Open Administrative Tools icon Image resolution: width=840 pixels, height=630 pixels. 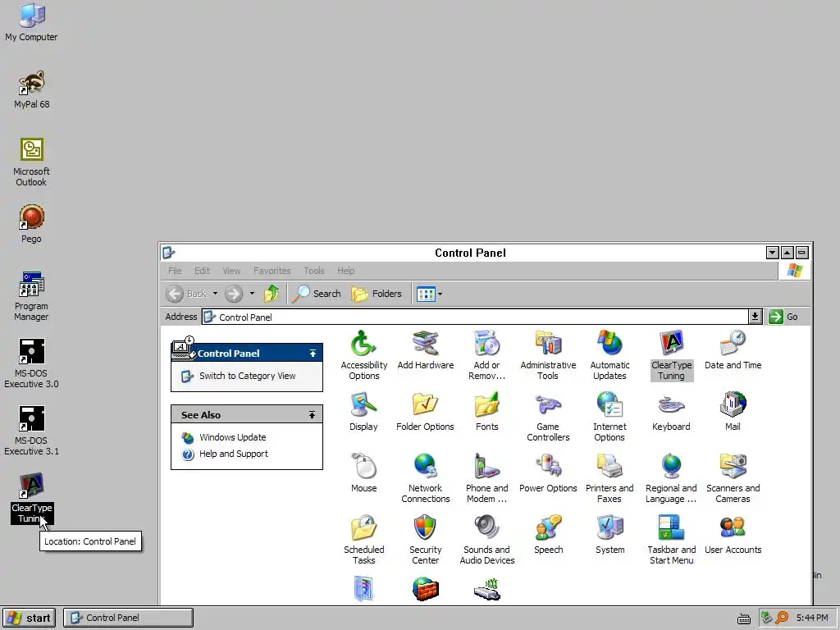[x=548, y=354]
